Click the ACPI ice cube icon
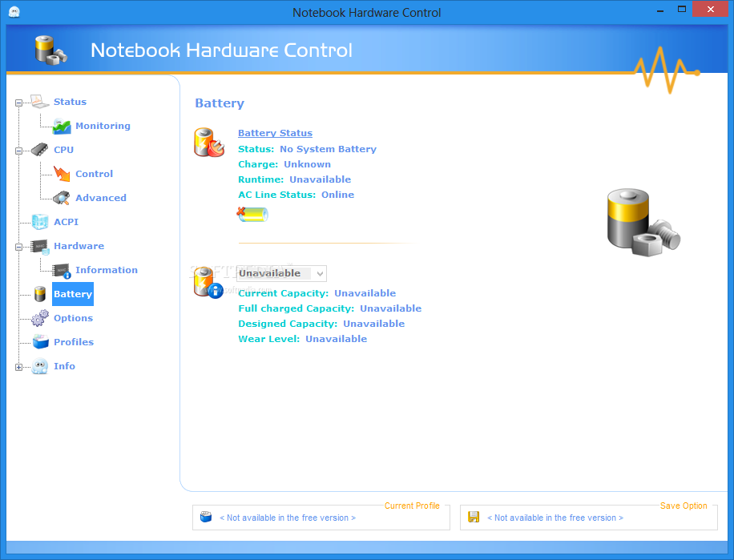The width and height of the screenshot is (734, 560). coord(40,222)
